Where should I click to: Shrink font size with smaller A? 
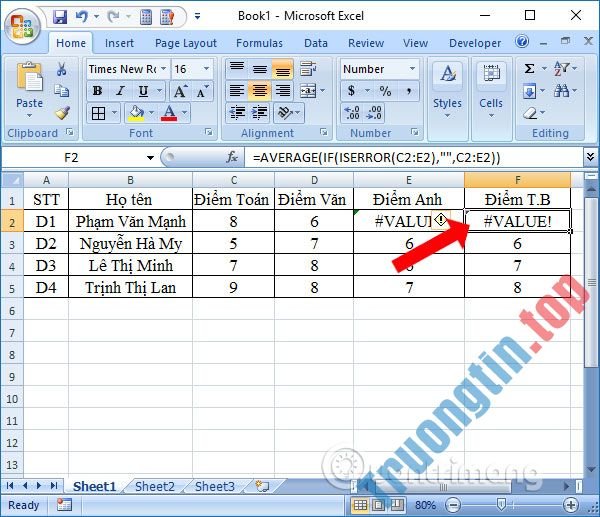pos(202,91)
